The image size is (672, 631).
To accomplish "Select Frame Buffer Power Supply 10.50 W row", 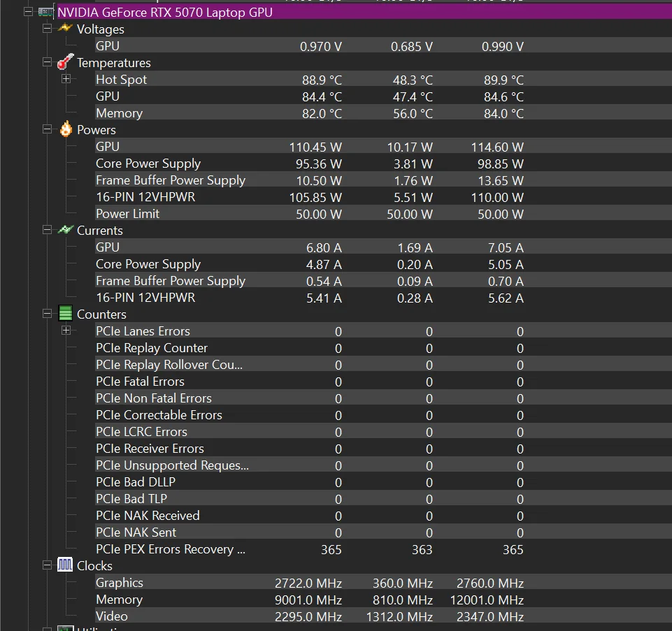I will [383, 180].
